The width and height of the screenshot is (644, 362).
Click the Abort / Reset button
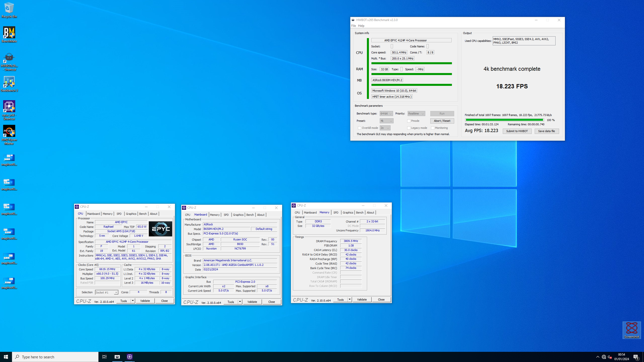tap(442, 121)
